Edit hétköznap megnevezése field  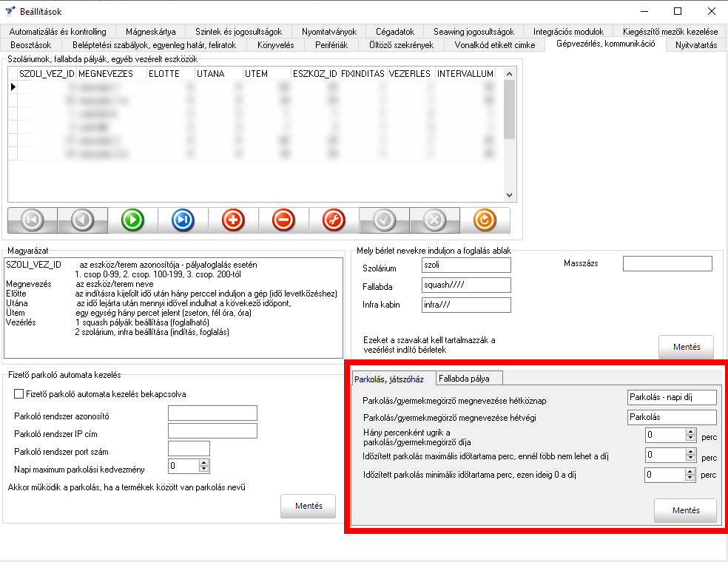(672, 397)
